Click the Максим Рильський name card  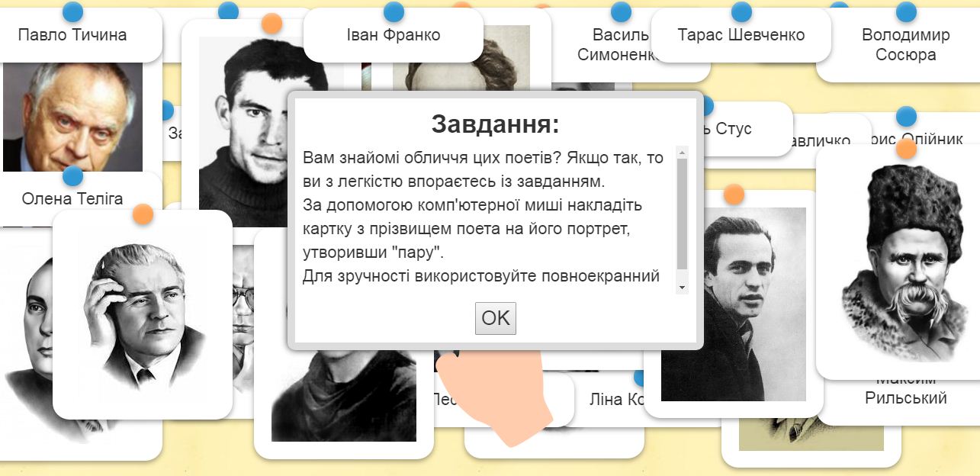click(906, 394)
